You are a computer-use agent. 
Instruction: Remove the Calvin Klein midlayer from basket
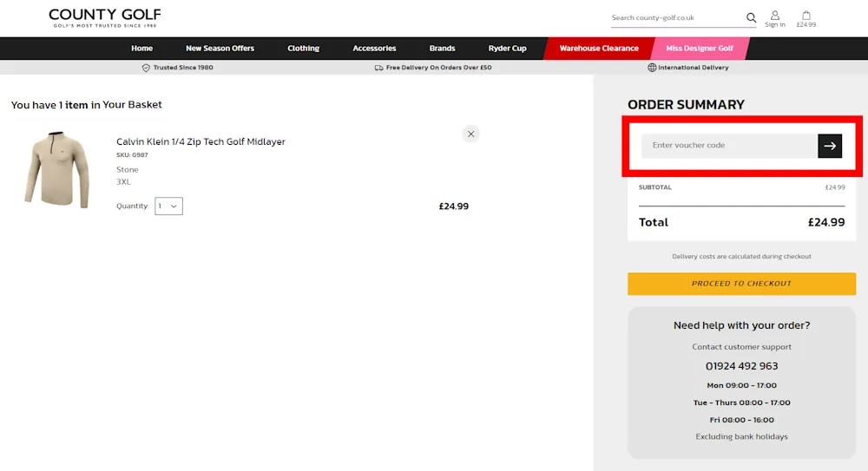(470, 134)
